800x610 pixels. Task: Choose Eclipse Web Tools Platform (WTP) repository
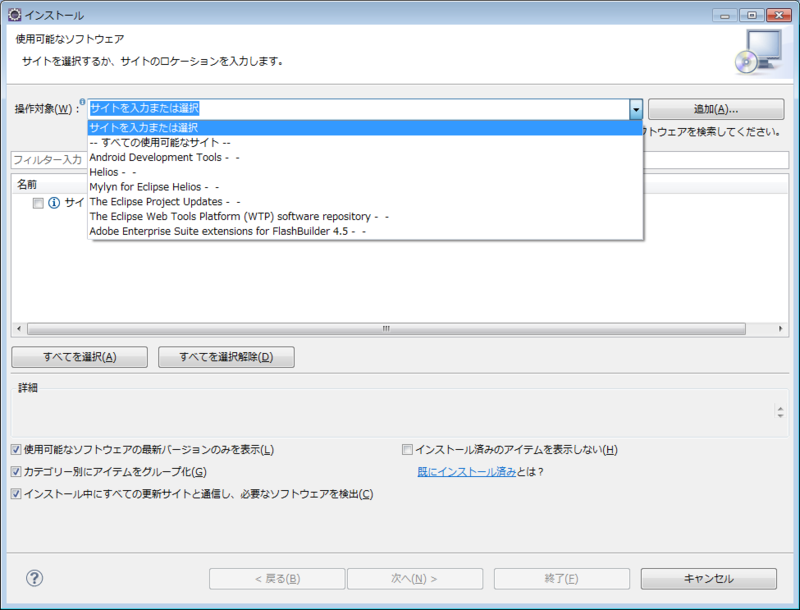point(365,216)
